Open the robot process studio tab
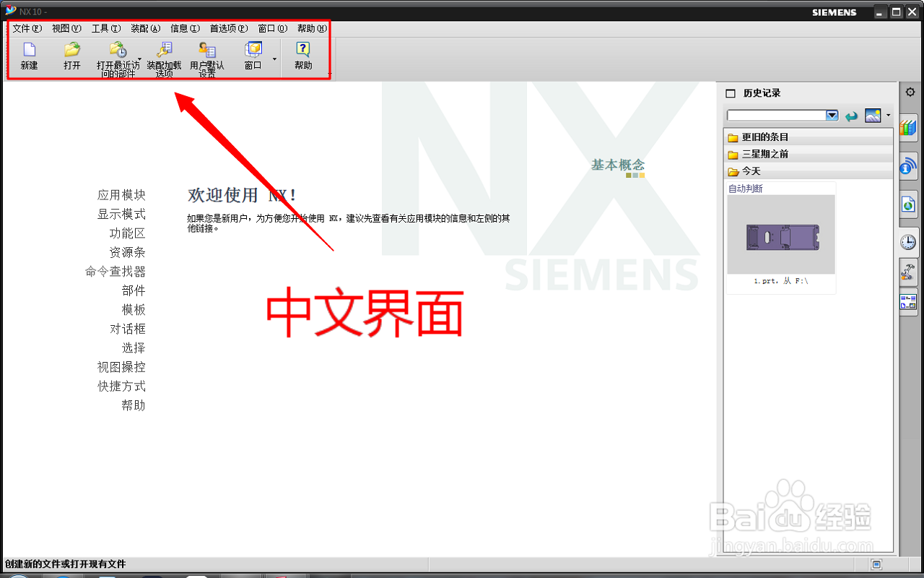Image resolution: width=924 pixels, height=578 pixels. pyautogui.click(x=908, y=272)
